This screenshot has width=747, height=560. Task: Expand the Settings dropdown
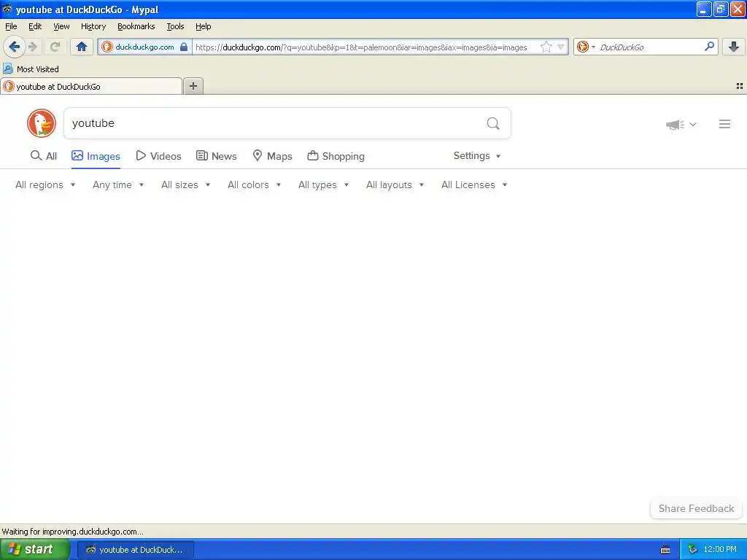click(477, 156)
